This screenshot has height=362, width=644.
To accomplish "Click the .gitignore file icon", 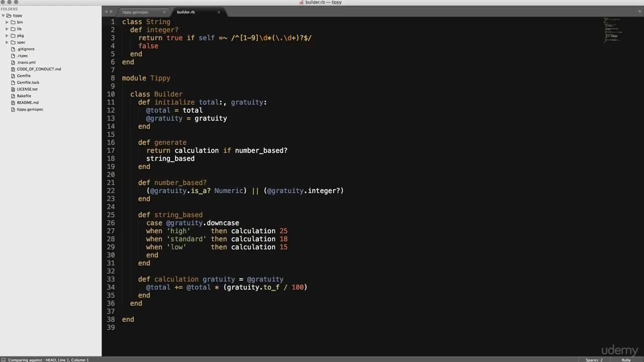I will click(x=13, y=49).
